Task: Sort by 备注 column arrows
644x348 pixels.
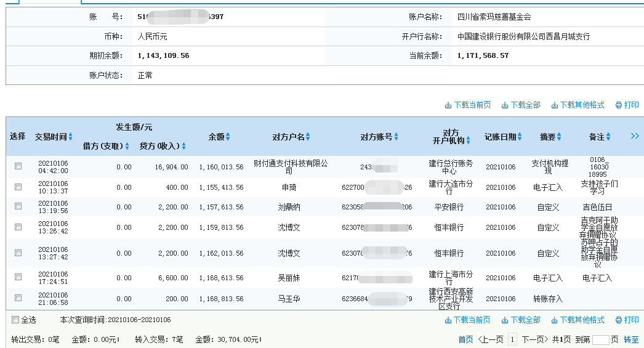Action: click(608, 137)
